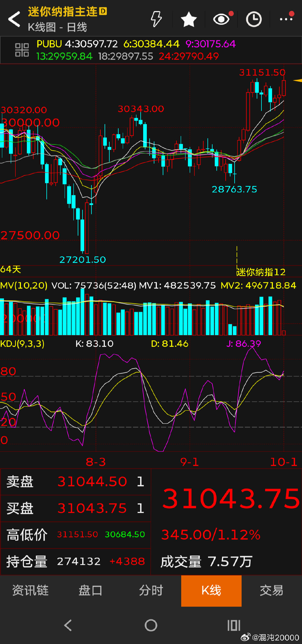Tap the KDJ(9,3,3) indicator label
Viewport: 302px width, 644px height.
tap(22, 344)
